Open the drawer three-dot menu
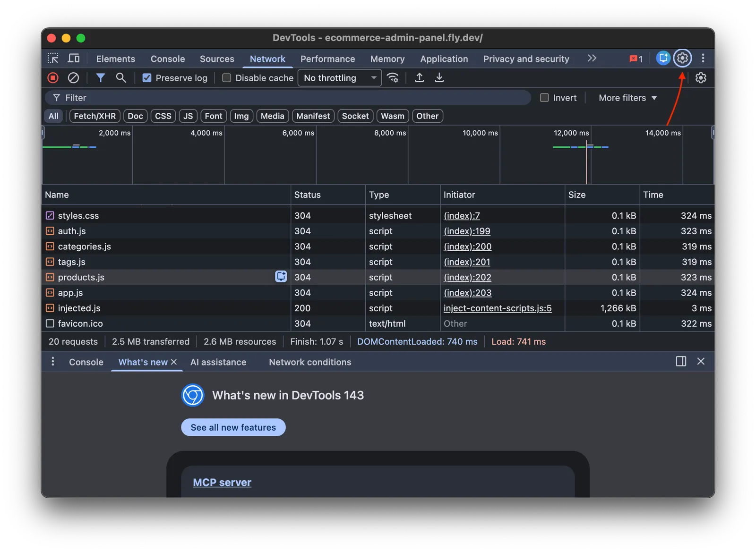 [x=53, y=362]
